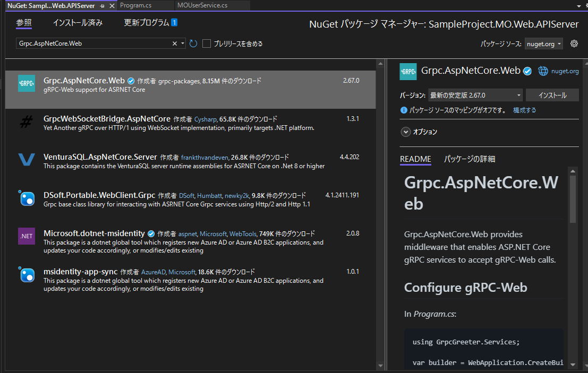This screenshot has height=373, width=588.
Task: Select the VenturaSQL.AspNetCore.Server package name
Action: coord(100,157)
